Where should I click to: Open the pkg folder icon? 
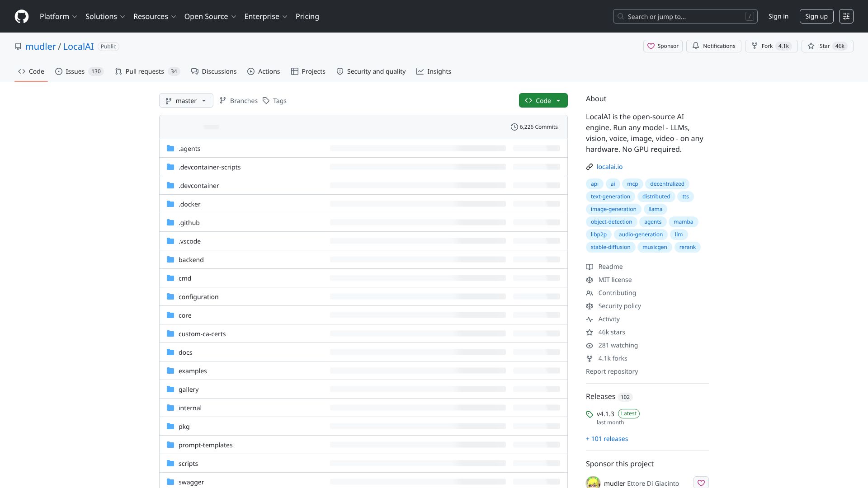[x=170, y=426]
